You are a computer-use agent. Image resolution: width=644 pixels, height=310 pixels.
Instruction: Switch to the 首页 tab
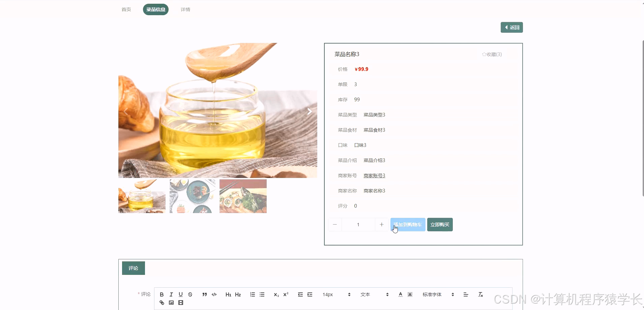126,9
